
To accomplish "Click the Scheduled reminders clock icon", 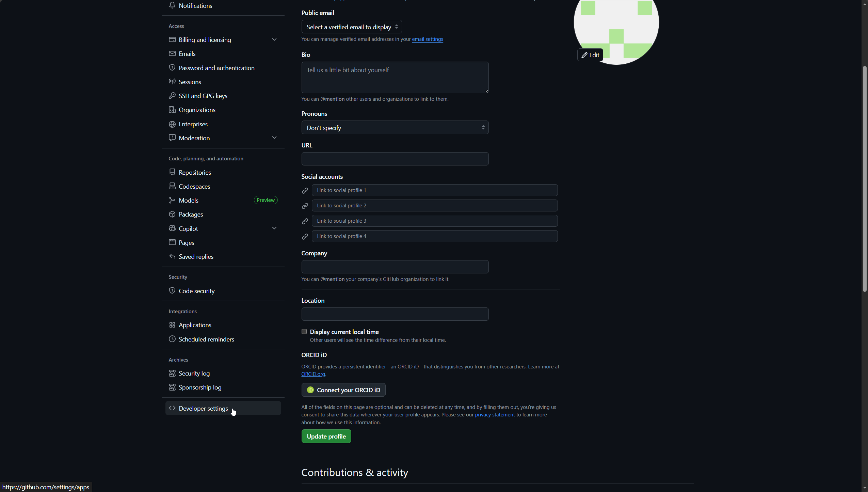I will [x=172, y=339].
